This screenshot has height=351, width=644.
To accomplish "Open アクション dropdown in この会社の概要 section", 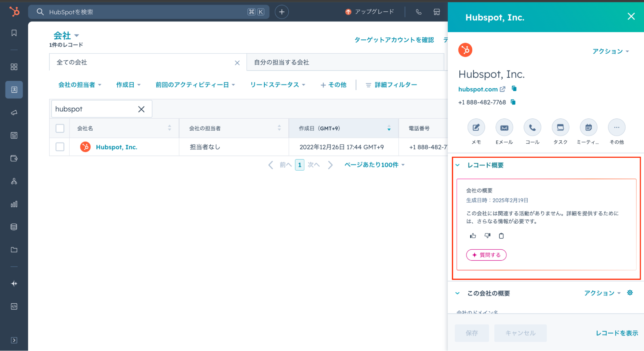I will pos(602,293).
